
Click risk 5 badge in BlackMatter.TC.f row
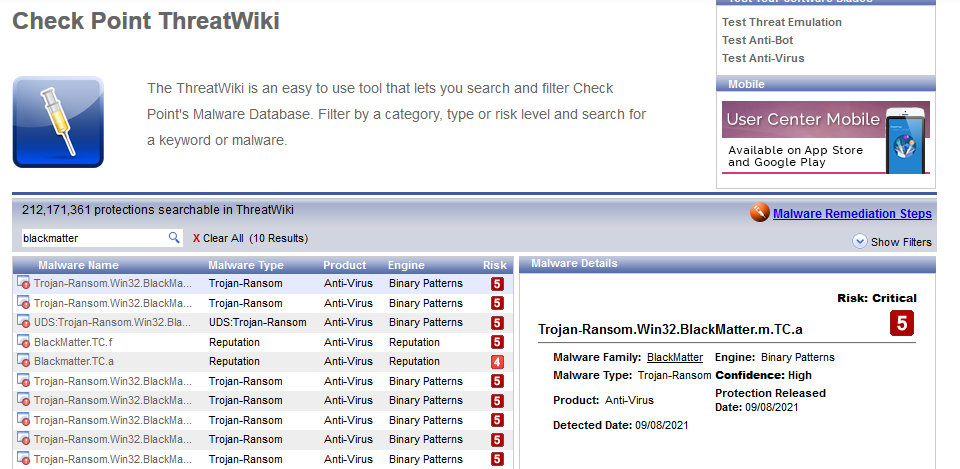click(x=497, y=342)
